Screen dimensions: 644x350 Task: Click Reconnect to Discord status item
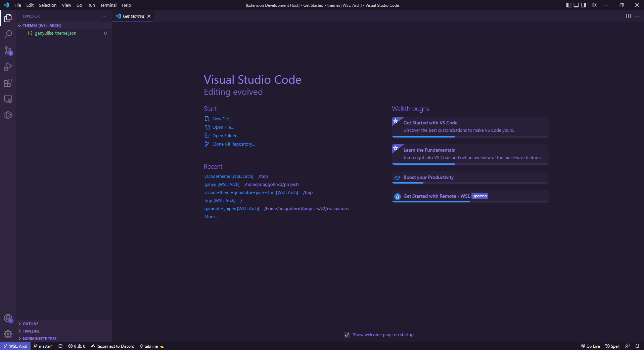[x=112, y=346]
